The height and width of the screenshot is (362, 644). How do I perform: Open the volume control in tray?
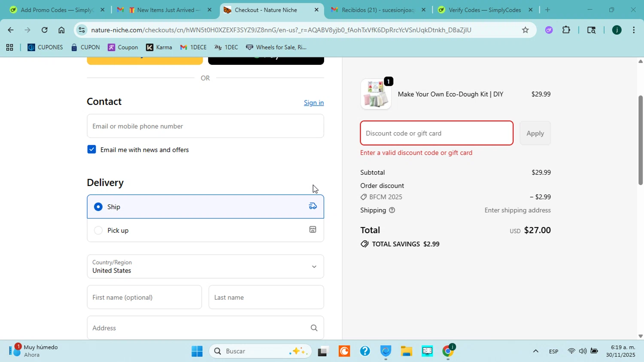tap(583, 351)
